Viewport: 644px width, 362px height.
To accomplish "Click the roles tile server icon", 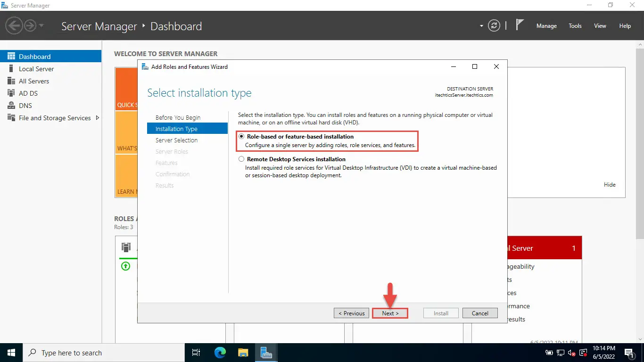I will (126, 247).
